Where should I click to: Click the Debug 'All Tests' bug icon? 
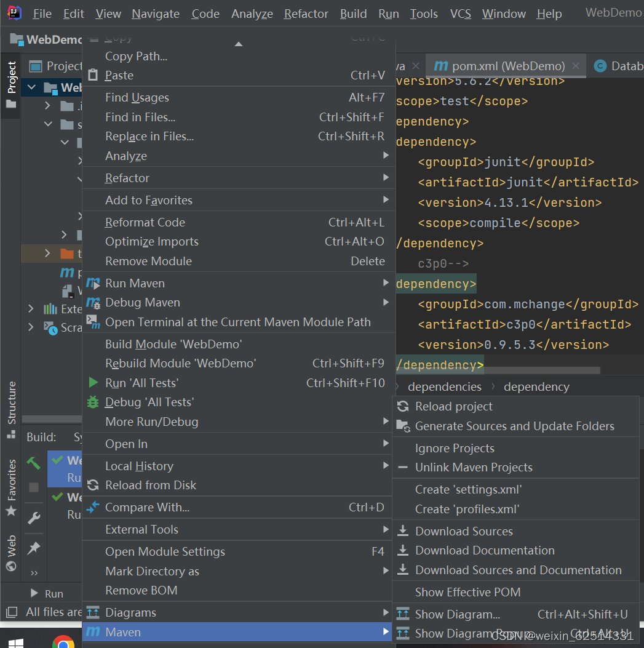(93, 402)
